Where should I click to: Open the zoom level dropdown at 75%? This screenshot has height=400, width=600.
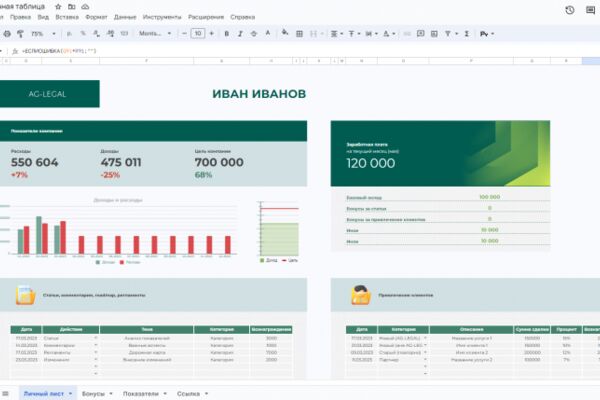pos(43,34)
